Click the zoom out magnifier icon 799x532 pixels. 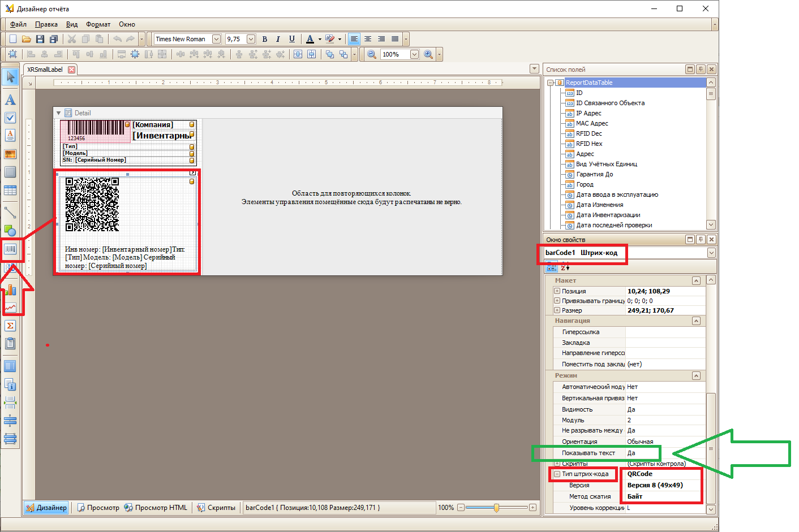[x=372, y=54]
